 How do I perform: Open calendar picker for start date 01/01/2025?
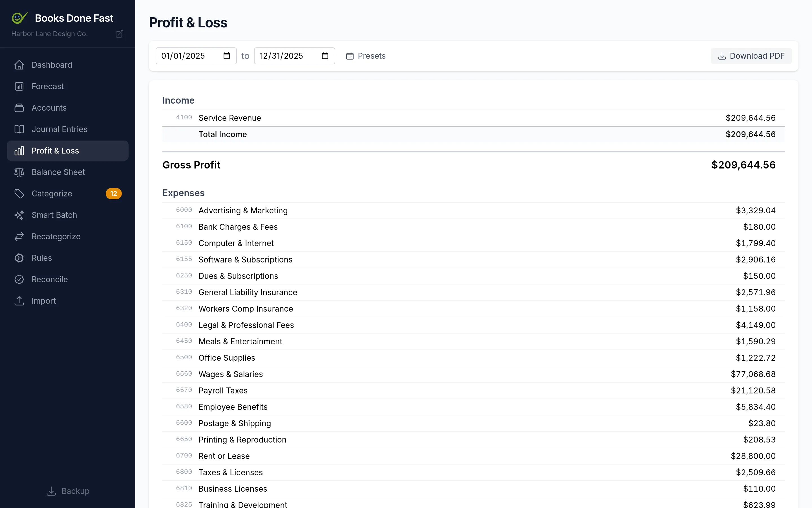pyautogui.click(x=227, y=56)
